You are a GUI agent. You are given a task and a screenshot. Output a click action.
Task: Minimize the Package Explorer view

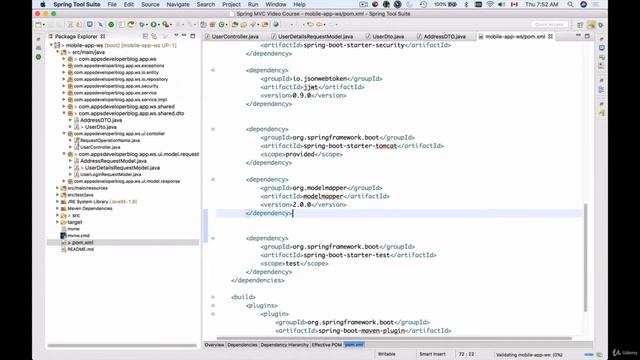pyautogui.click(x=184, y=36)
